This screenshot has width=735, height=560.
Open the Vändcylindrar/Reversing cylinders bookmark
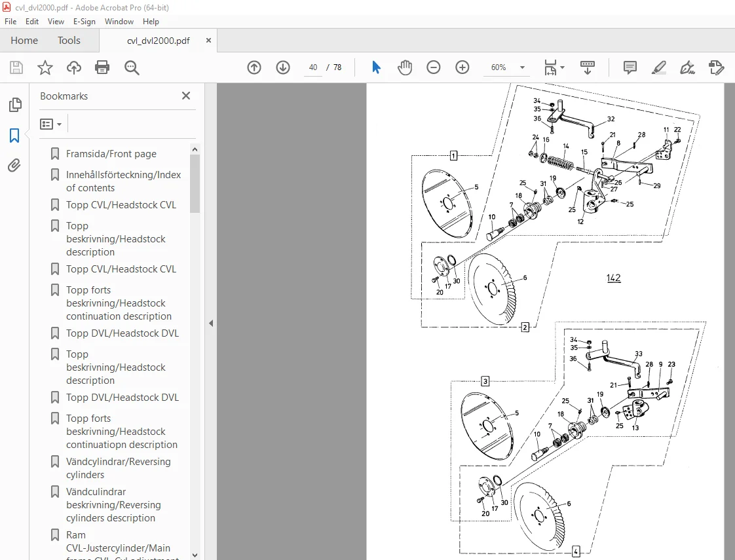(119, 468)
